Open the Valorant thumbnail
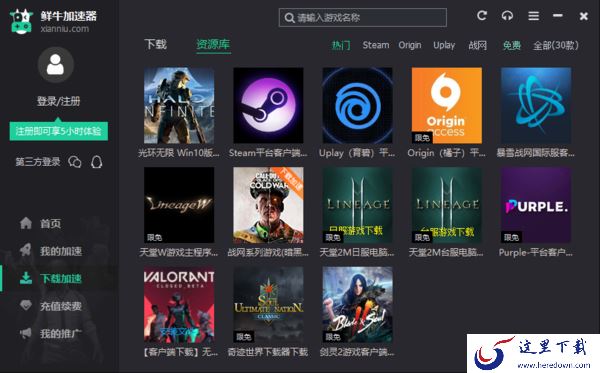 (179, 305)
